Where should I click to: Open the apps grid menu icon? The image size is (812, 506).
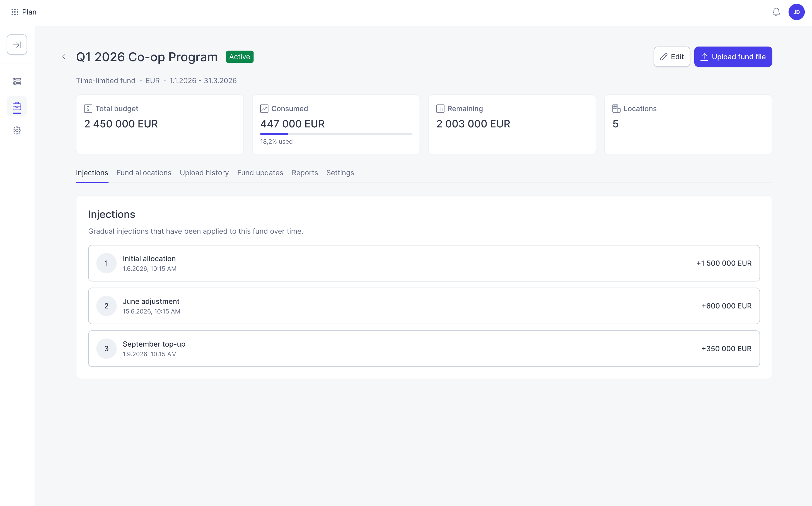pyautogui.click(x=15, y=12)
